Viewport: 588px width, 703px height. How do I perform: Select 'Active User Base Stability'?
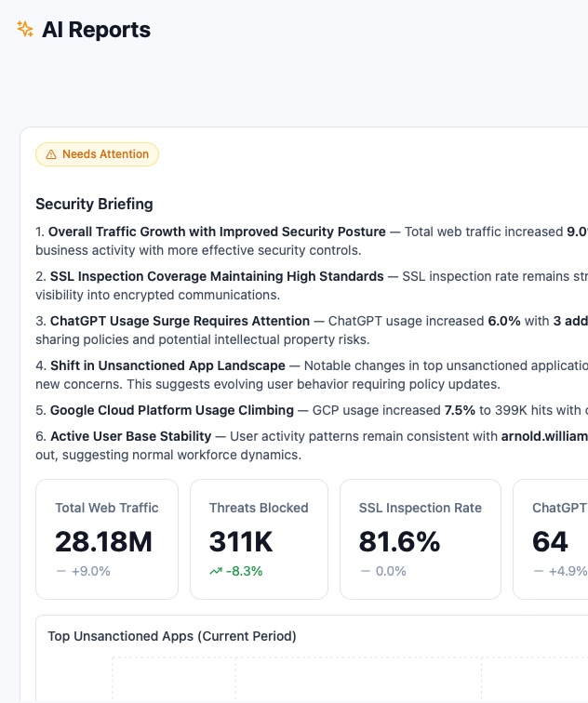click(131, 436)
